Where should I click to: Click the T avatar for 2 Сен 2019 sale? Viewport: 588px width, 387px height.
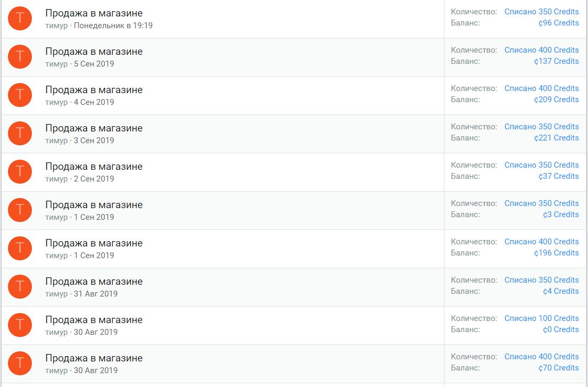click(20, 171)
